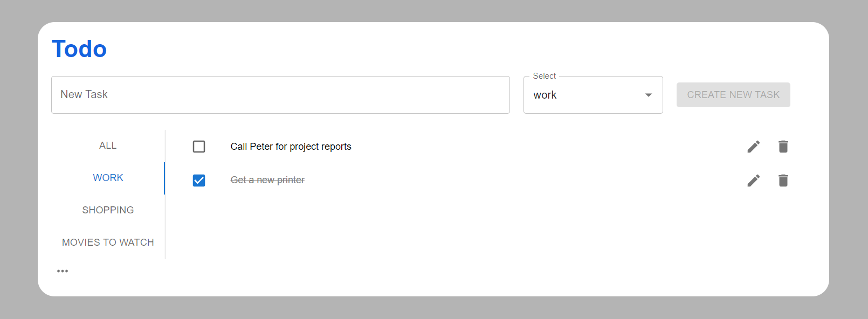Click the Select label above the dropdown
The image size is (868, 319).
point(544,76)
